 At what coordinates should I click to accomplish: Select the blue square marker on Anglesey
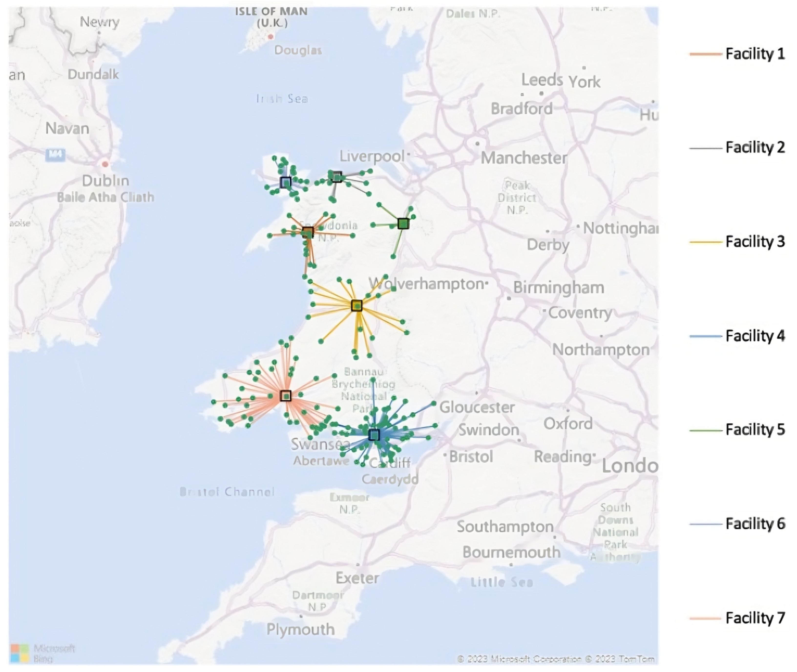tap(285, 182)
